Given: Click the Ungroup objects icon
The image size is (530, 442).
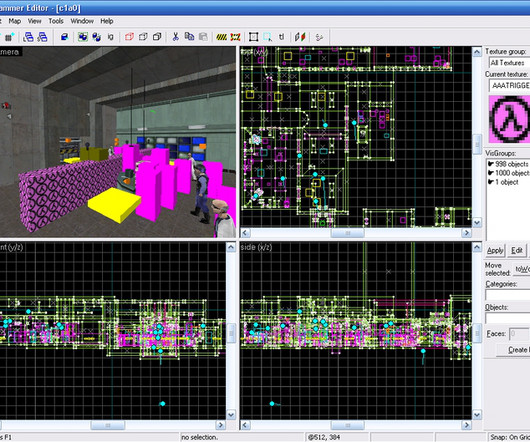Looking at the screenshot, I should coord(97,36).
